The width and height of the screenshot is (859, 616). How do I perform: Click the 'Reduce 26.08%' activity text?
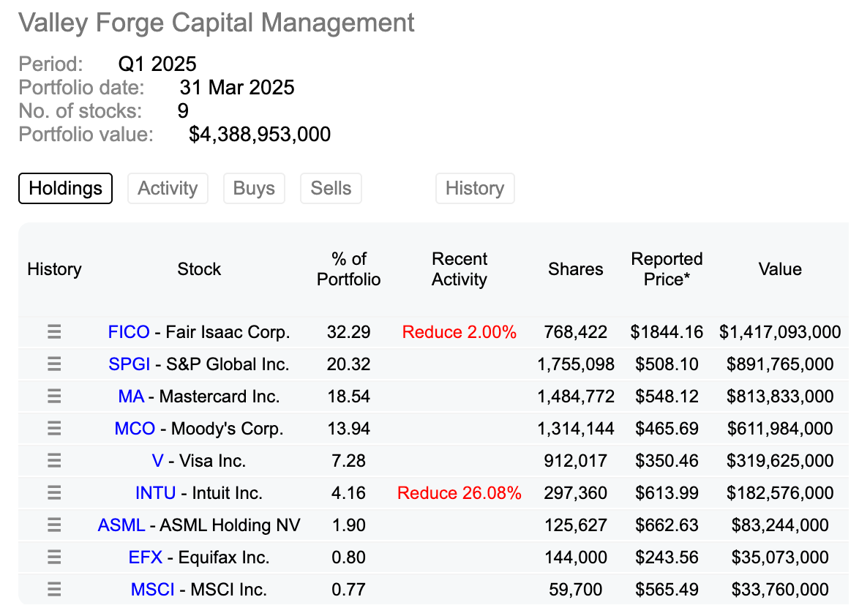point(459,493)
